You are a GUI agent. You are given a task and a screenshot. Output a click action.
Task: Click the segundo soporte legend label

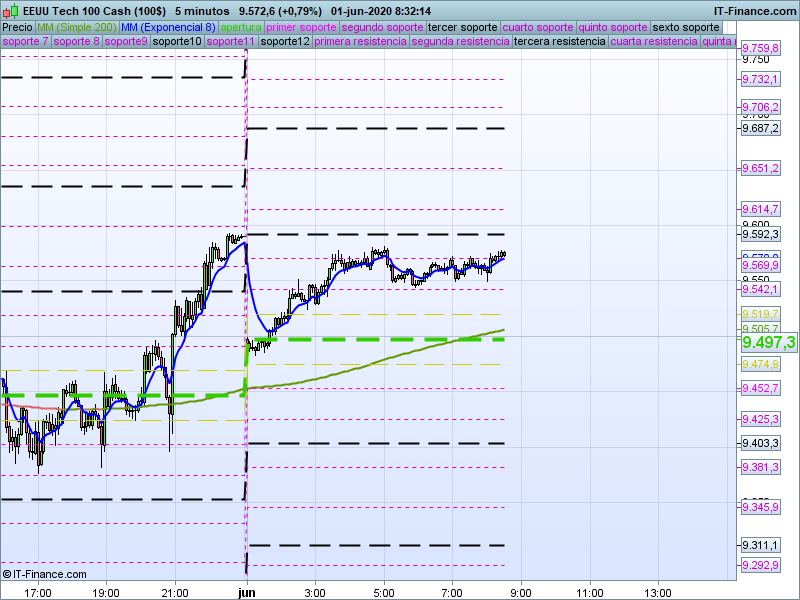(382, 28)
